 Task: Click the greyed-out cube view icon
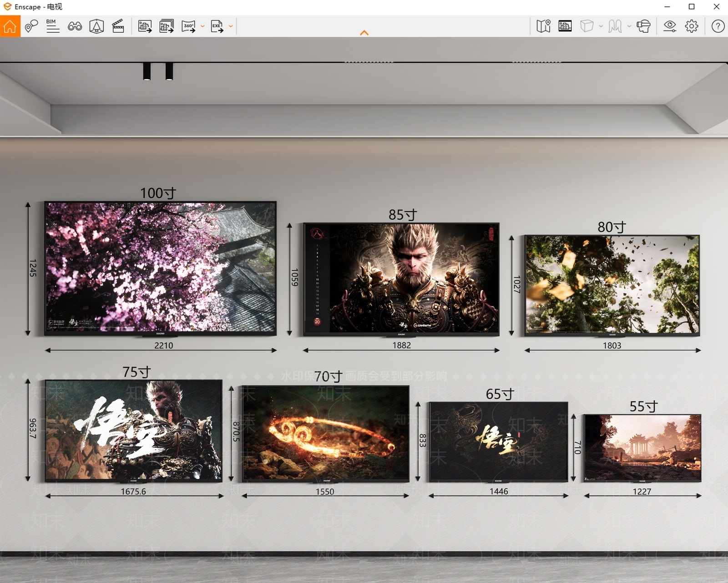[x=587, y=26]
